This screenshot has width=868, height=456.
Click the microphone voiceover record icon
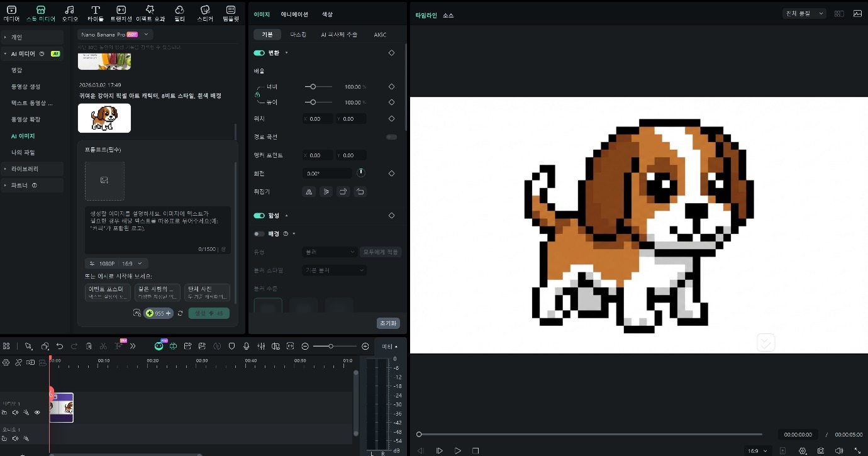(x=246, y=346)
